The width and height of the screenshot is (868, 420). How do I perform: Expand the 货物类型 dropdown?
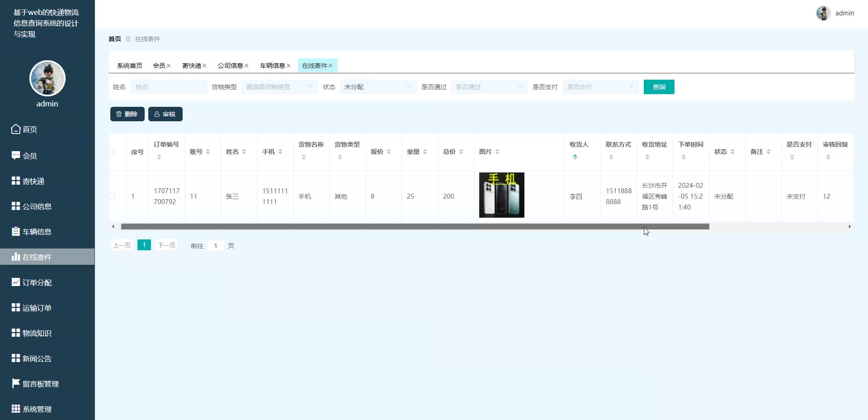click(x=279, y=87)
